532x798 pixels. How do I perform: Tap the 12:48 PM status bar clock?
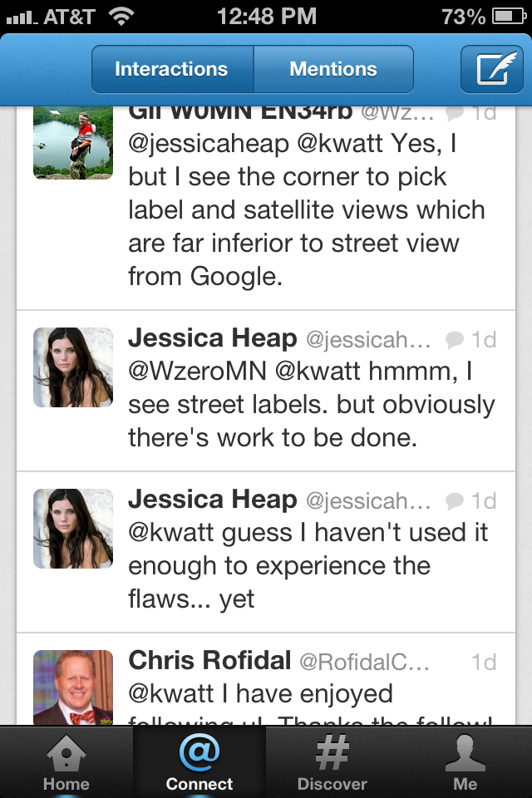[267, 17]
